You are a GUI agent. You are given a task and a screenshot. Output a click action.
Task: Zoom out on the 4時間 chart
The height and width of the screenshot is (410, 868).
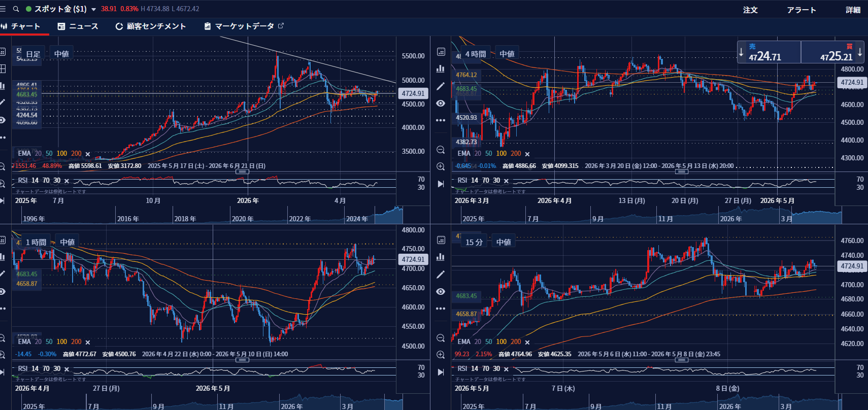441,150
